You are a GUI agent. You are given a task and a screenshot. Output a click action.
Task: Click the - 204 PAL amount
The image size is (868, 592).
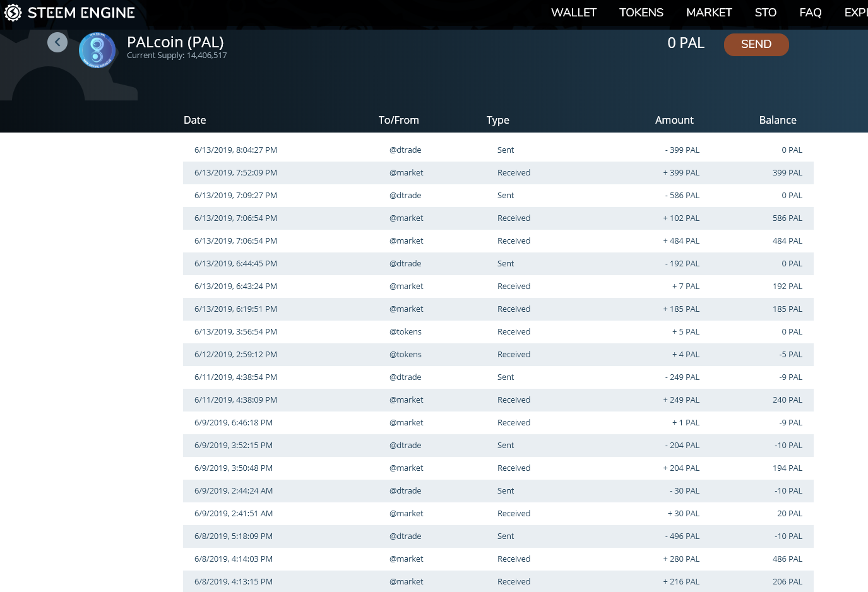(682, 446)
